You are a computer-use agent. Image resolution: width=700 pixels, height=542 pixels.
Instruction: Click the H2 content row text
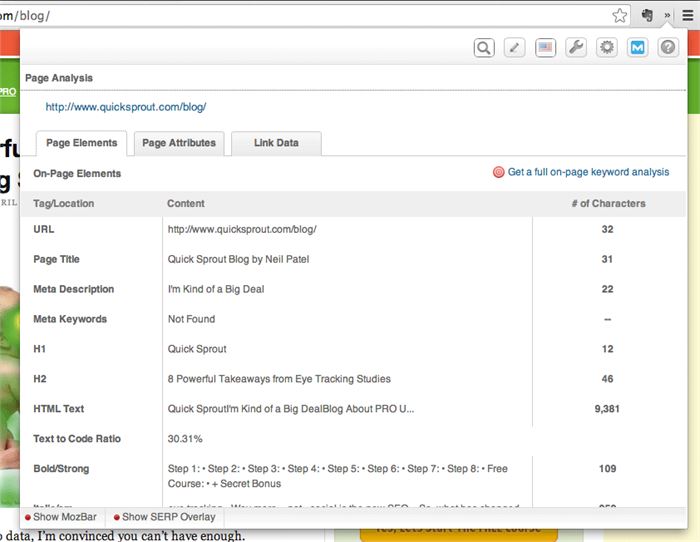tap(279, 379)
